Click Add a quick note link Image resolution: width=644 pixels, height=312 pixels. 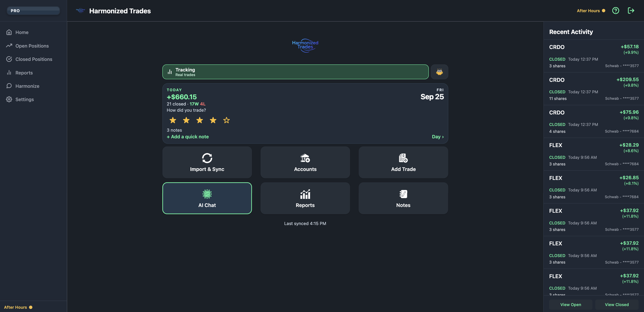(188, 137)
